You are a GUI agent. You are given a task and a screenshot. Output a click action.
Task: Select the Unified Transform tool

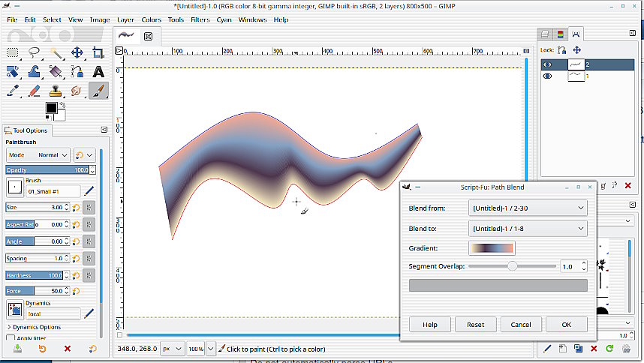coord(13,71)
